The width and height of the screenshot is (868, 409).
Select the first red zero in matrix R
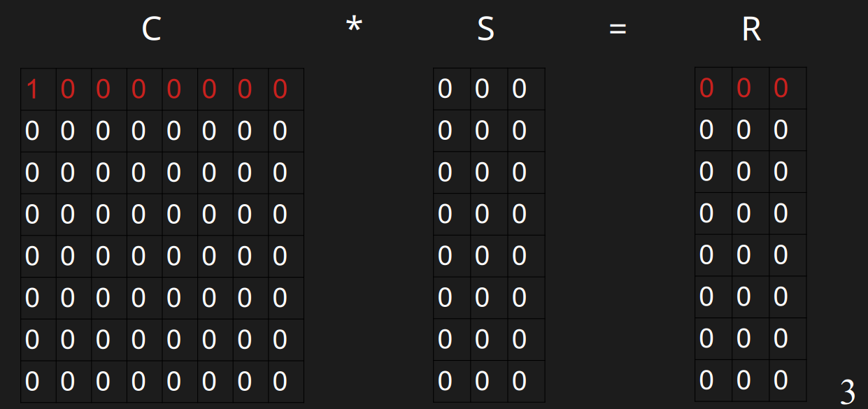[x=706, y=88]
